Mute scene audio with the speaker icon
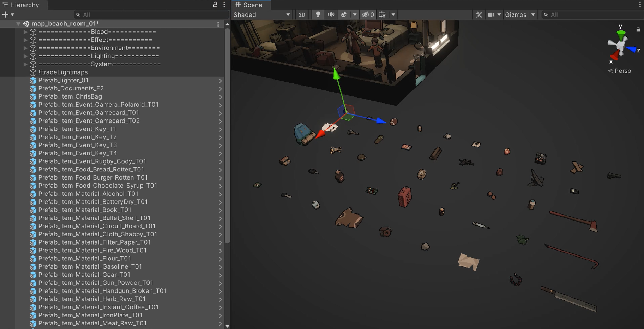644x329 pixels. 331,14
